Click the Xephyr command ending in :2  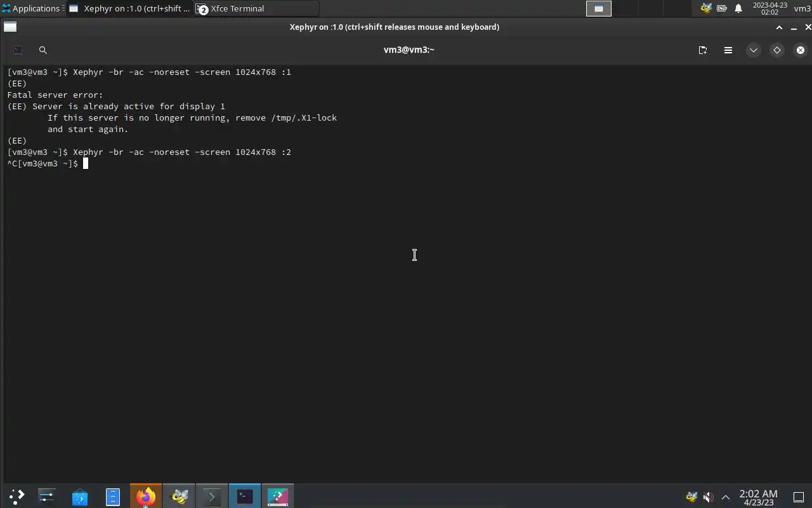[x=182, y=152]
